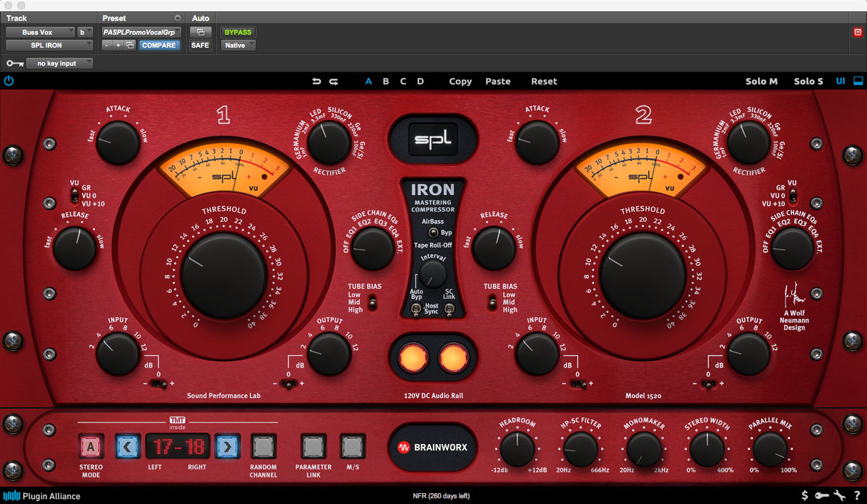Click the Brainworx logo button

pyautogui.click(x=433, y=447)
